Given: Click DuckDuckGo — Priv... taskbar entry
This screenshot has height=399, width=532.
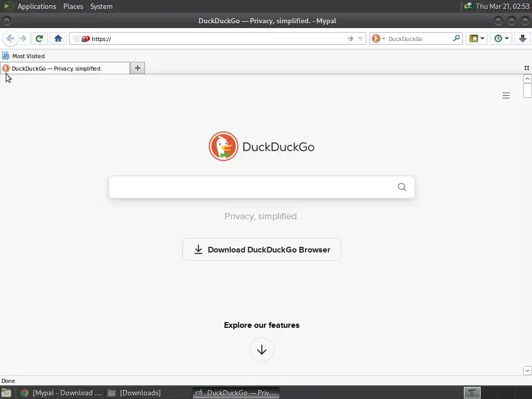Looking at the screenshot, I should click(x=236, y=393).
